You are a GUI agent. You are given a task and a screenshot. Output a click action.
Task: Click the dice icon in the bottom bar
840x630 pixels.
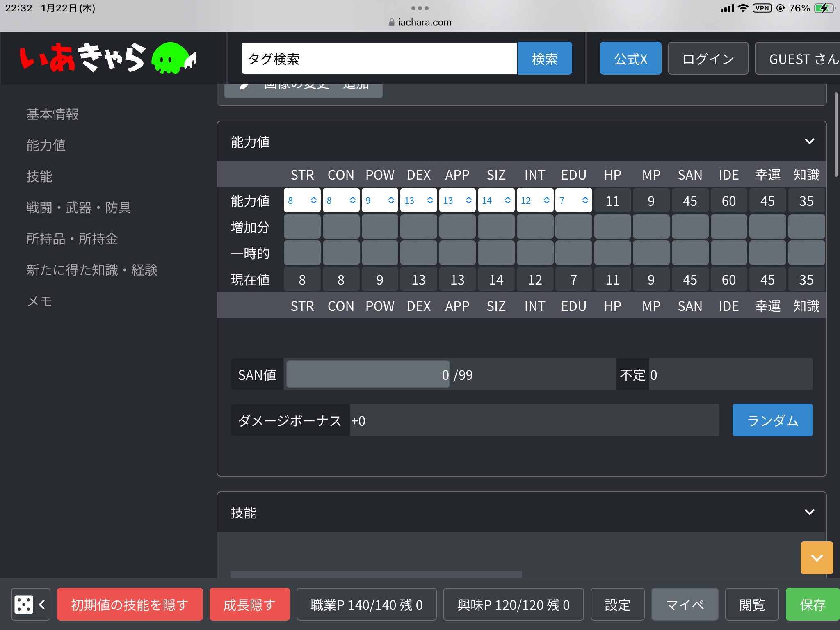[x=23, y=604]
